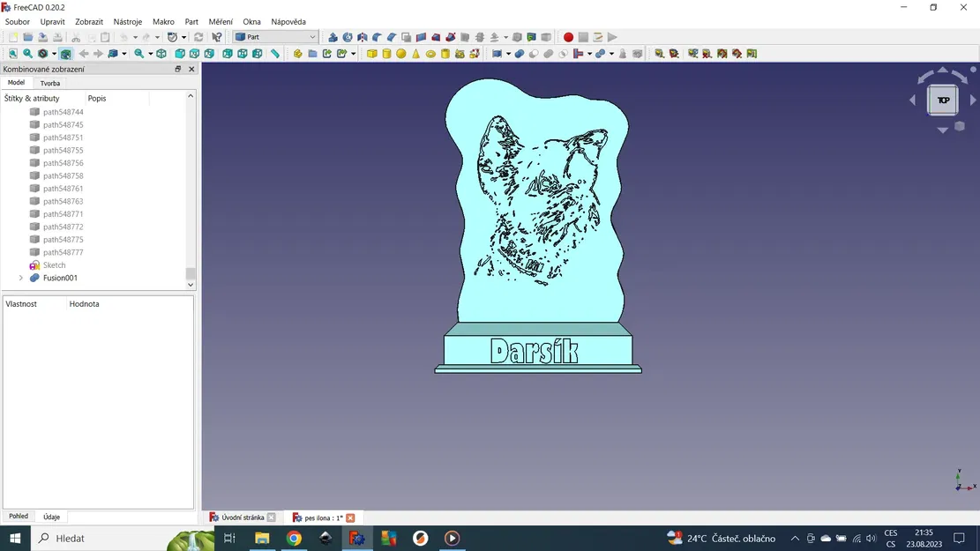Switch to Top view cube icon

pos(194,54)
